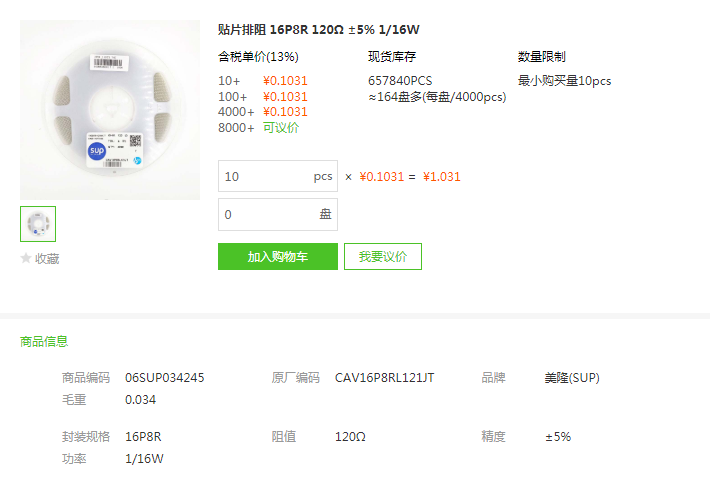Click the total price ¥1.031
710x487 pixels.
pyautogui.click(x=441, y=177)
